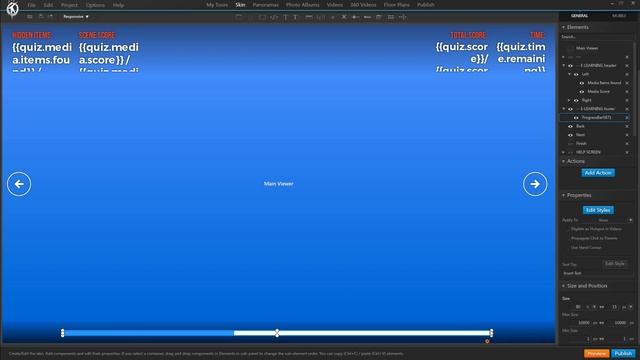This screenshot has width=640, height=360.
Task: Delete the Right container element
Action: (627, 100)
